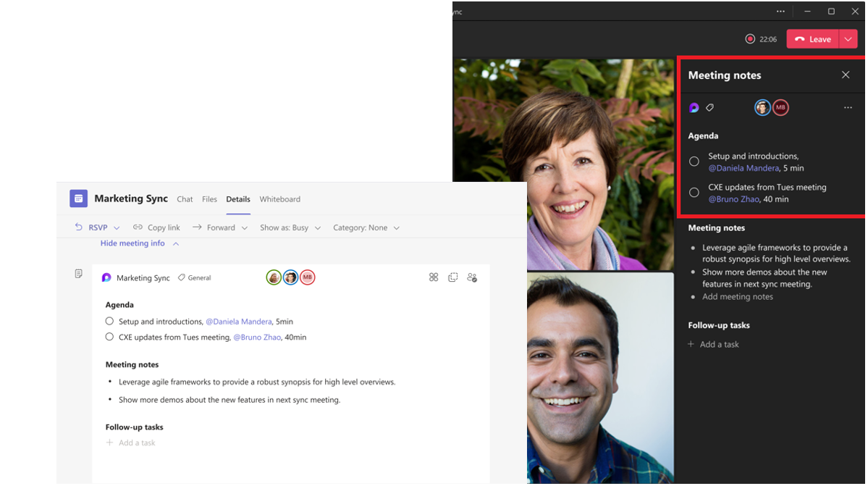Leave the meeting with the red Leave button

tap(812, 39)
